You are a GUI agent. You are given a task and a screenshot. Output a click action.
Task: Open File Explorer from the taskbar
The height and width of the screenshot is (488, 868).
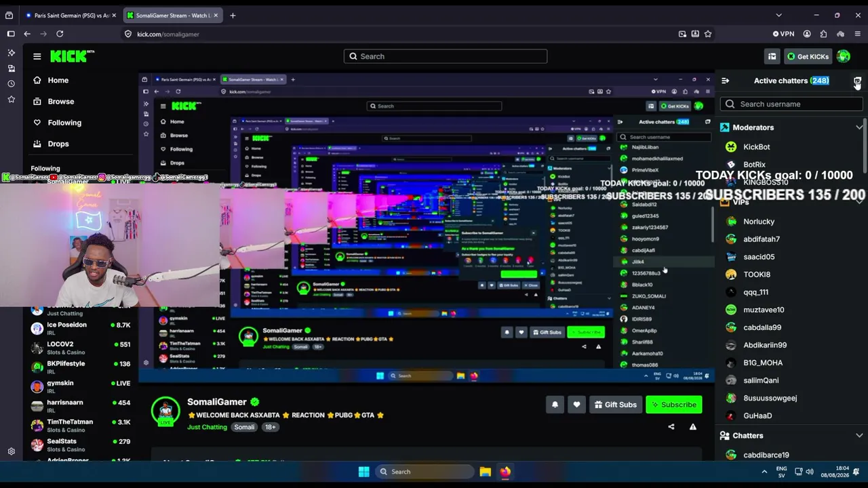pos(486,472)
